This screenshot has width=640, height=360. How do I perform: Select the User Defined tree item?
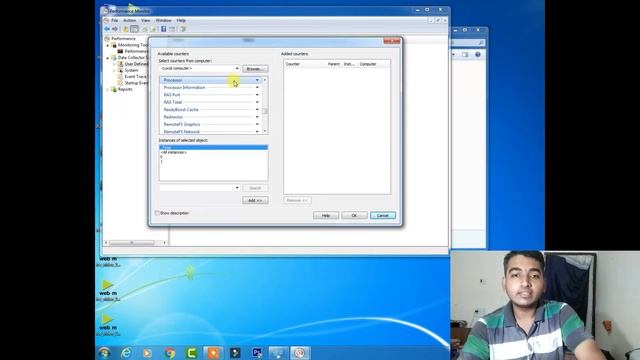(x=136, y=64)
